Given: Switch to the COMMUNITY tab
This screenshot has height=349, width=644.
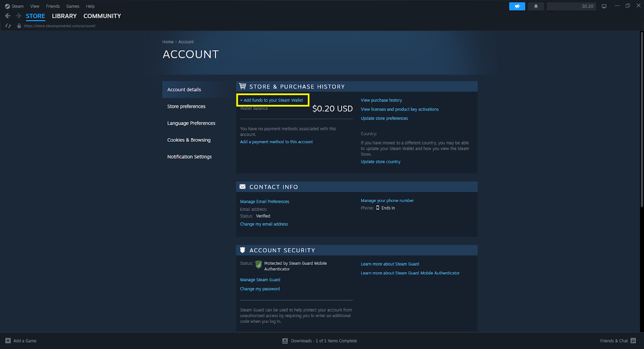Looking at the screenshot, I should [102, 16].
